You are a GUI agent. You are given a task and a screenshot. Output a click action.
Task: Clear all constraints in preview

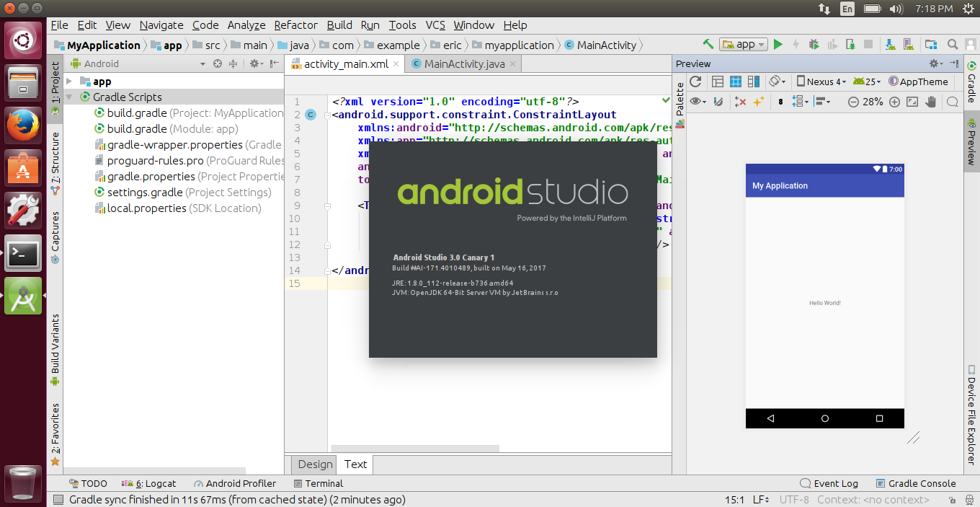tap(740, 102)
